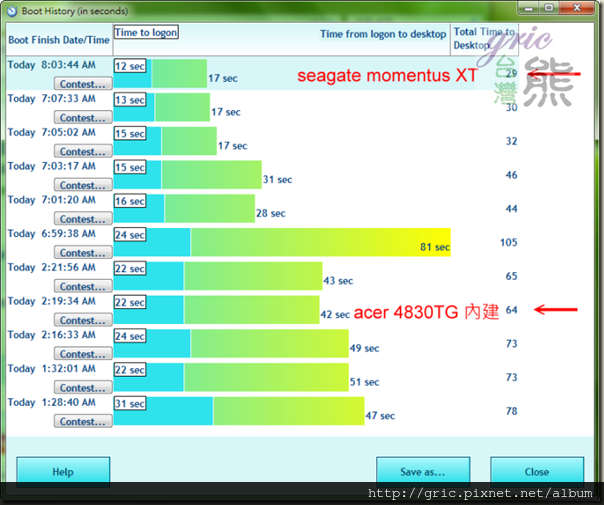Click Contest... button for 7:03:17 AM boot

click(x=83, y=185)
